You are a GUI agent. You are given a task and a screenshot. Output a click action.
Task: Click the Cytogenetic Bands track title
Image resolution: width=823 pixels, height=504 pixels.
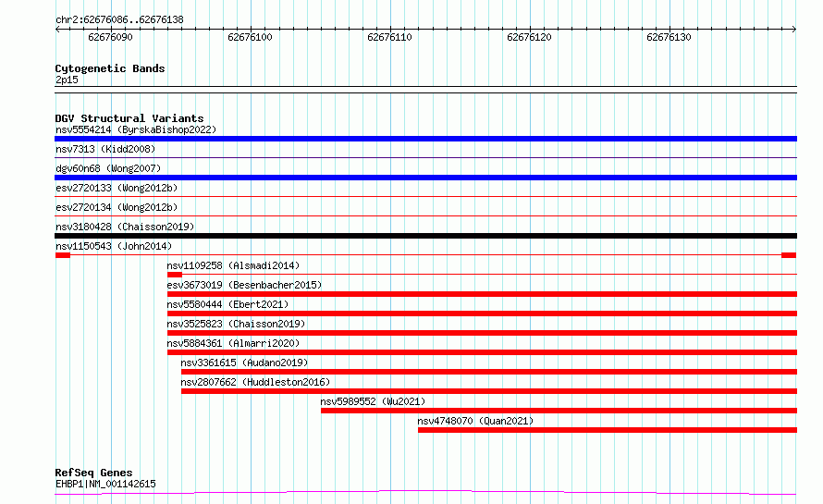pyautogui.click(x=110, y=68)
